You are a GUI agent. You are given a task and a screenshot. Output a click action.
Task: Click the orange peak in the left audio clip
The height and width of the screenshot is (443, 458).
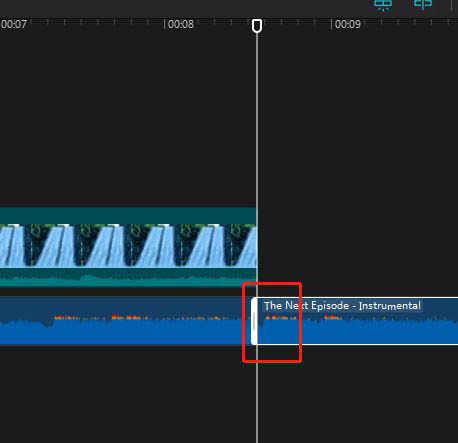pyautogui.click(x=126, y=317)
